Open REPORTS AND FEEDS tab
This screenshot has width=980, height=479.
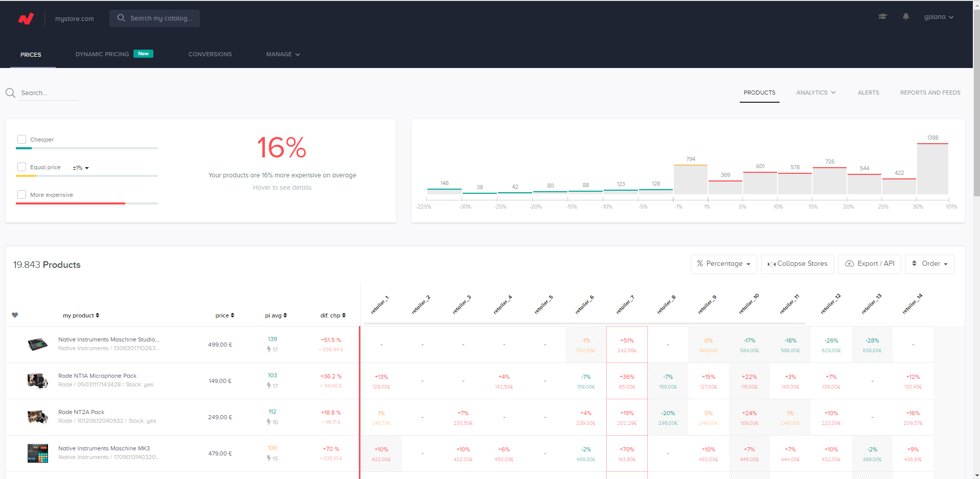[x=930, y=93]
